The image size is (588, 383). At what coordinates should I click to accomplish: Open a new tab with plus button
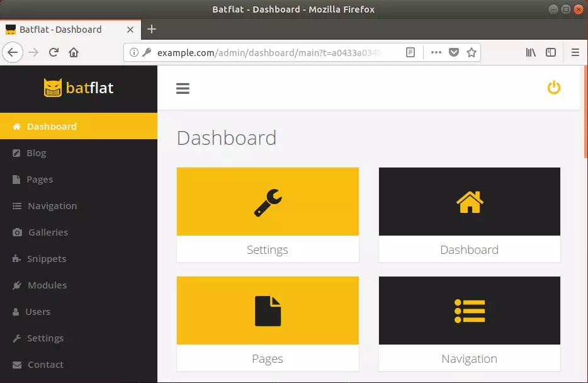tap(152, 29)
